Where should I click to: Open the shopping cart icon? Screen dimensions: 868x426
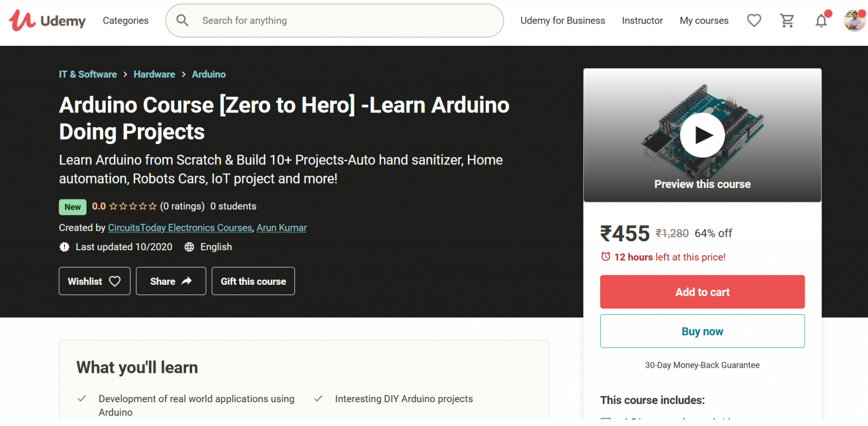(x=787, y=20)
